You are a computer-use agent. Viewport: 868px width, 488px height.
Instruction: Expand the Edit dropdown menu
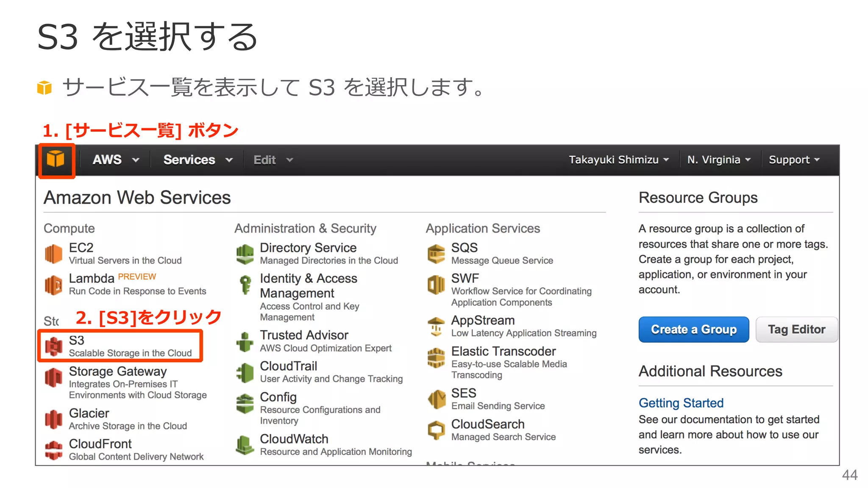click(273, 160)
